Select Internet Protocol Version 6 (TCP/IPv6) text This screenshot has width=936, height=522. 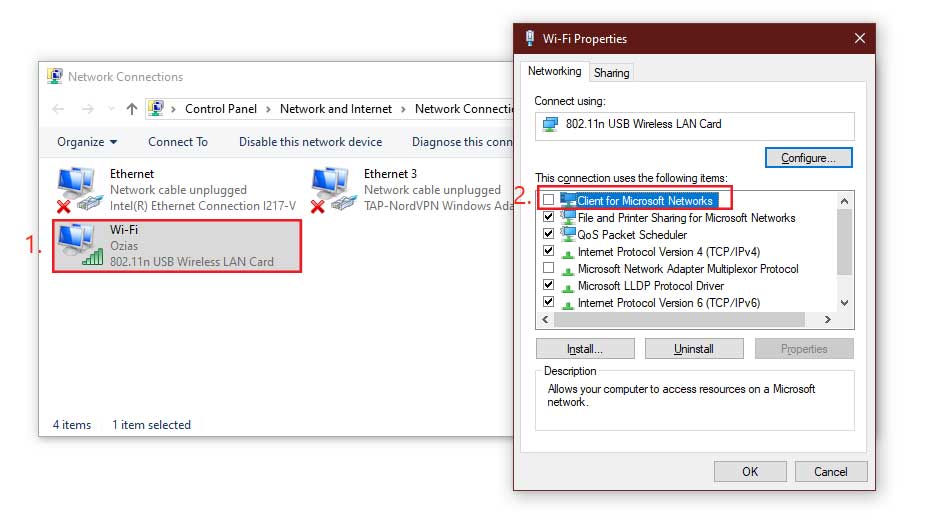point(669,303)
